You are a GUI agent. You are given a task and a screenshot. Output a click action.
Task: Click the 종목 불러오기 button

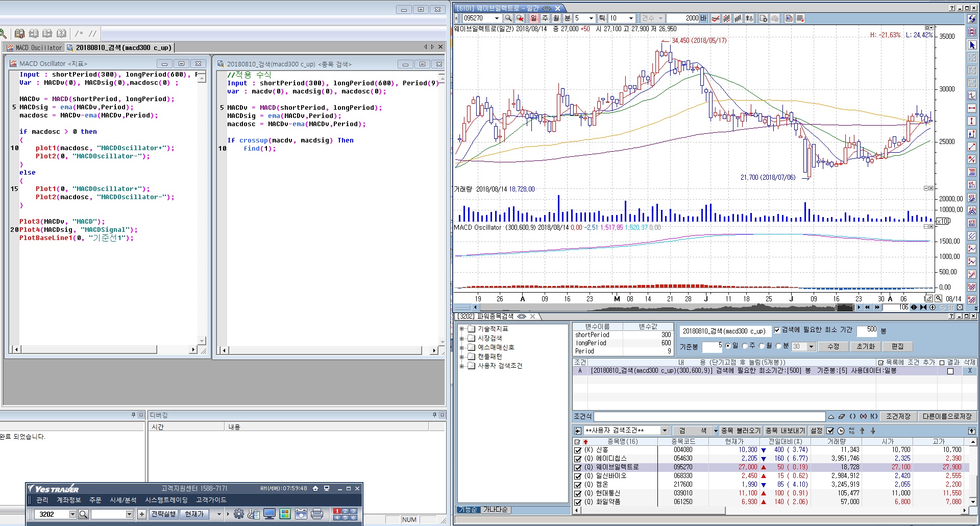click(741, 431)
